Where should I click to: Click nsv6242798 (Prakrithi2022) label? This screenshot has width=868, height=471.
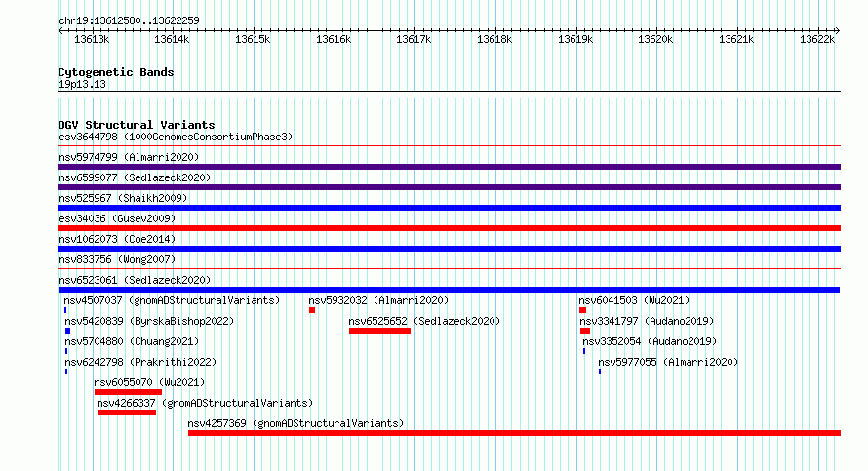[140, 362]
